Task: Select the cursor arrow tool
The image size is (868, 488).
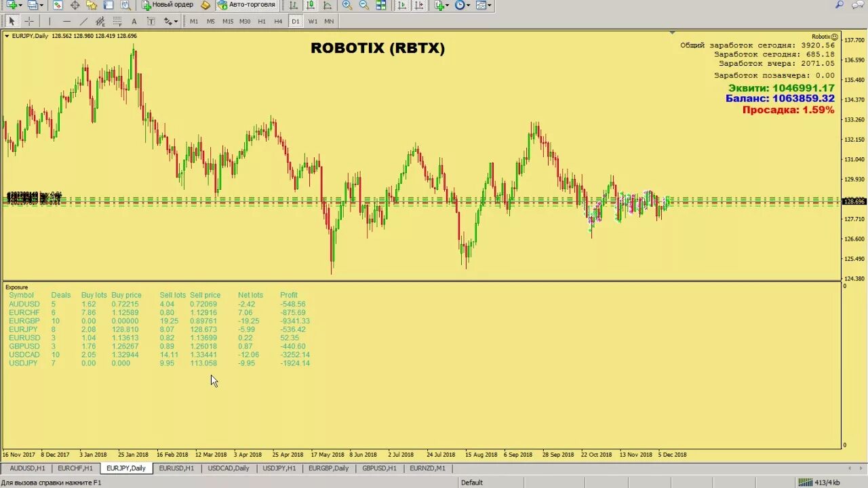Action: point(12,21)
